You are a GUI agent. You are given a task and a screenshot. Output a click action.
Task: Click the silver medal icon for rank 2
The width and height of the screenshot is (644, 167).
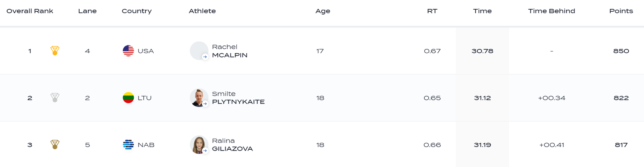pos(55,98)
